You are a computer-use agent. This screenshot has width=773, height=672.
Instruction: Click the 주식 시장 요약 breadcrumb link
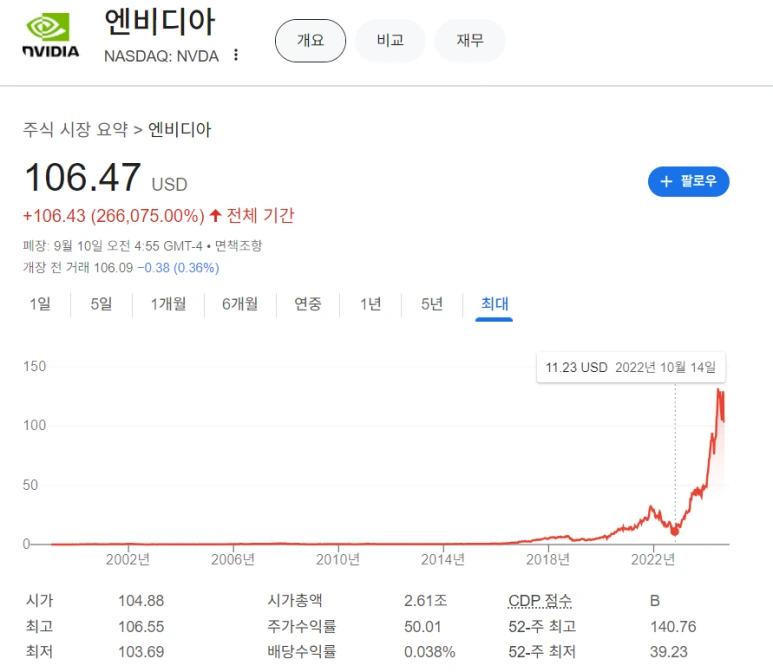[75, 130]
